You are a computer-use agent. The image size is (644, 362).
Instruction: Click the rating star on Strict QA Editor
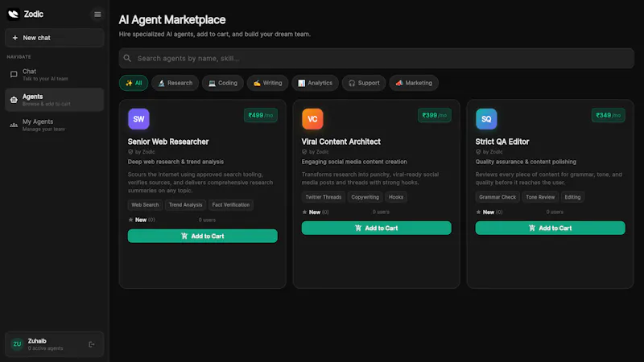point(478,212)
